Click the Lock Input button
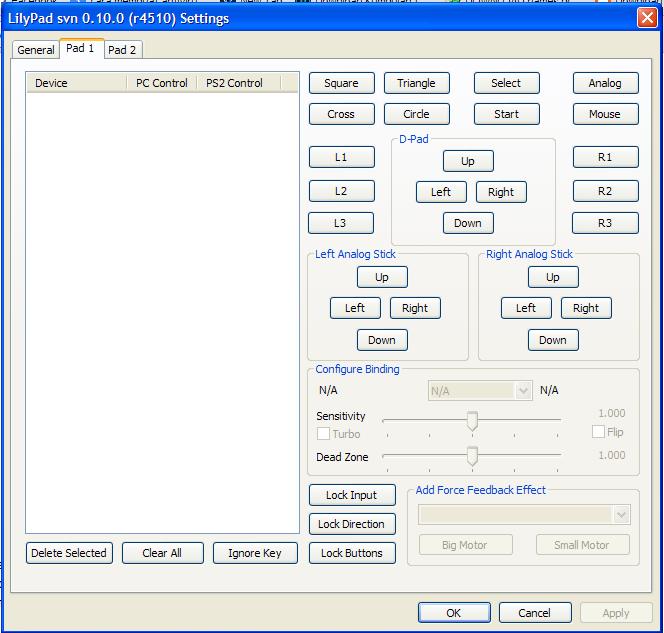 tap(352, 495)
